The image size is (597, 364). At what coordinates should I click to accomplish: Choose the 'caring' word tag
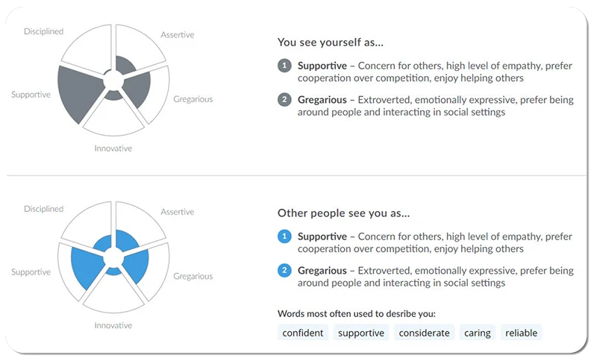coord(476,333)
